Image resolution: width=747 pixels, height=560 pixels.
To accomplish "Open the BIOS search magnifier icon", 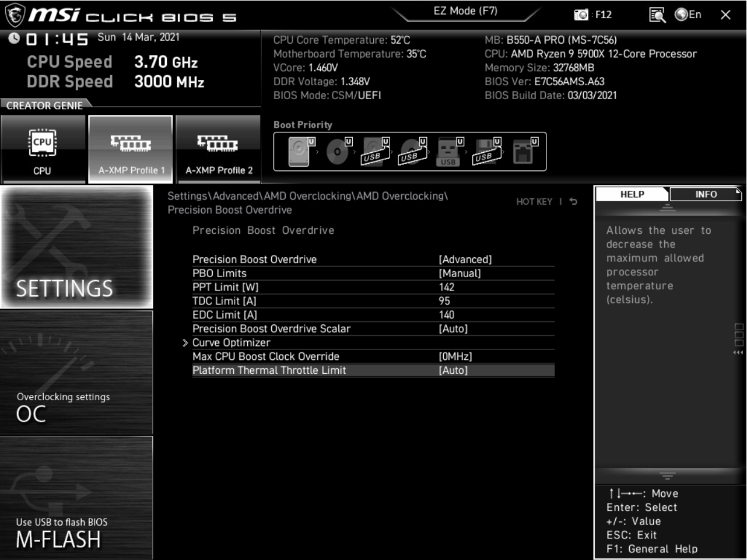I will coord(657,15).
